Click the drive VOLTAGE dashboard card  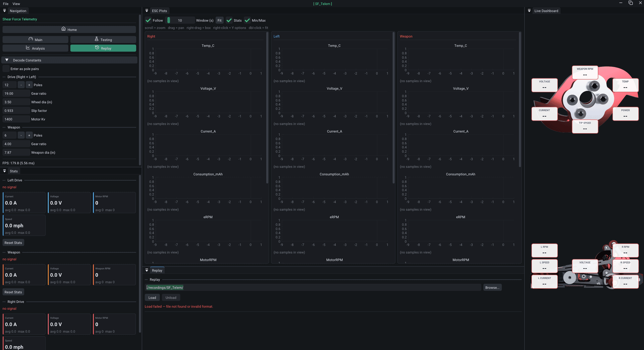pos(585,266)
